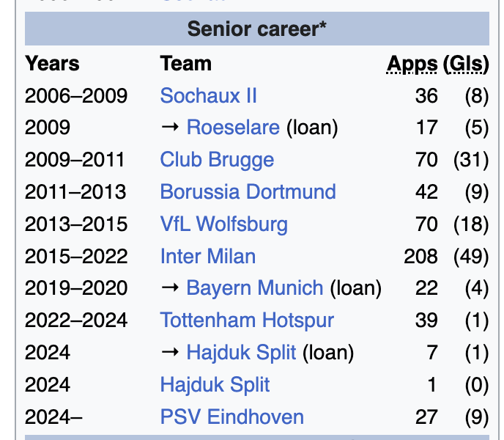504x440 pixels.
Task: Click the Years column header
Action: pos(52,63)
